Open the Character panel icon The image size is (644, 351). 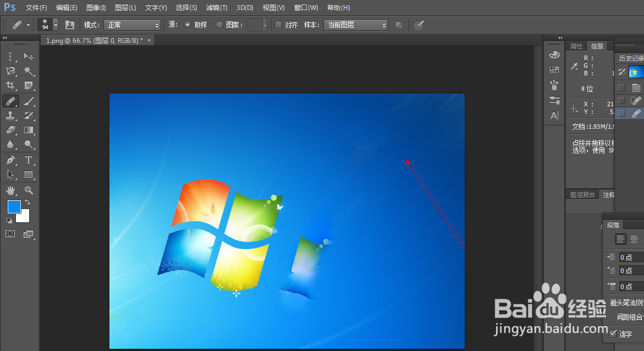554,116
